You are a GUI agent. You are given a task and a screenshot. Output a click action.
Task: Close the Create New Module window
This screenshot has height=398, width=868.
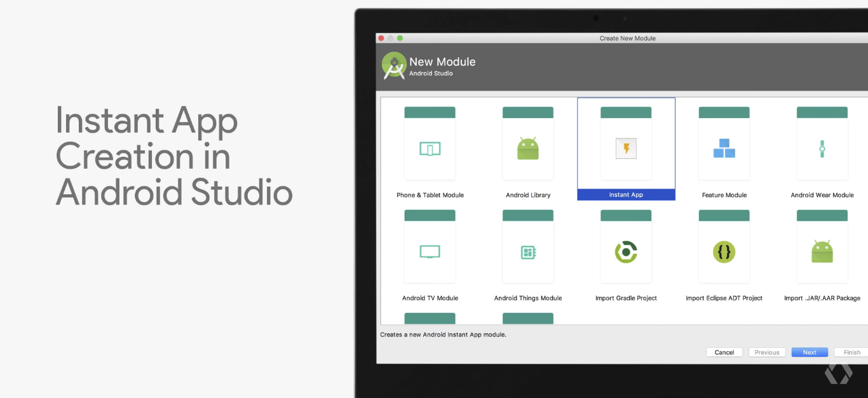tap(381, 38)
